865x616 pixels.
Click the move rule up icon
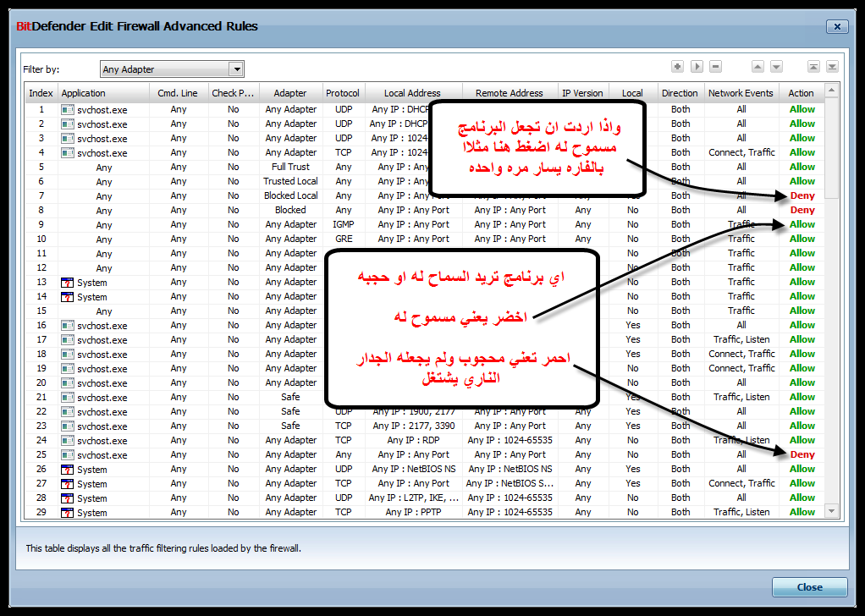coord(758,67)
